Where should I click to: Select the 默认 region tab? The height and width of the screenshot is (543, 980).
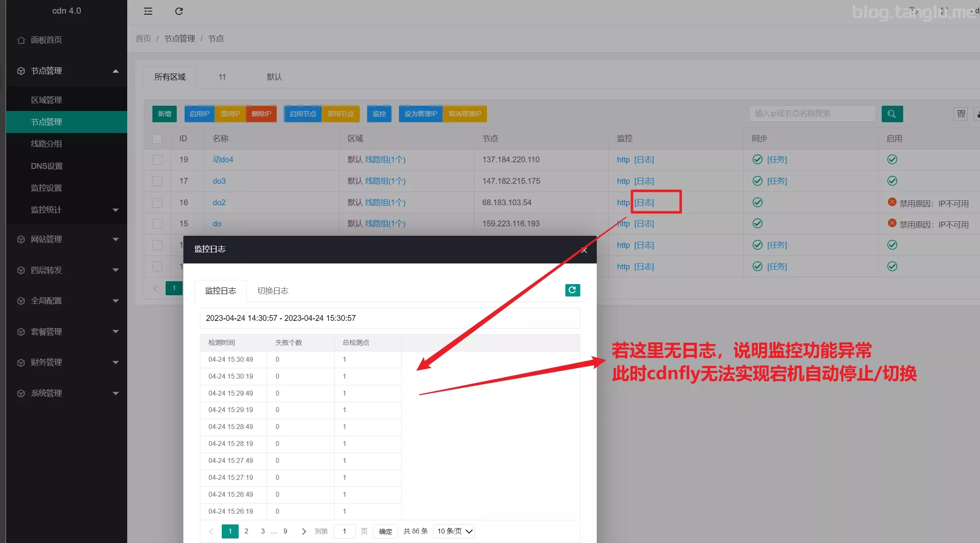(274, 77)
